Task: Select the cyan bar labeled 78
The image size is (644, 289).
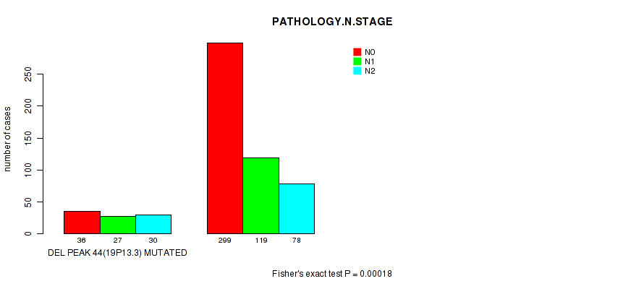Action: pos(297,209)
